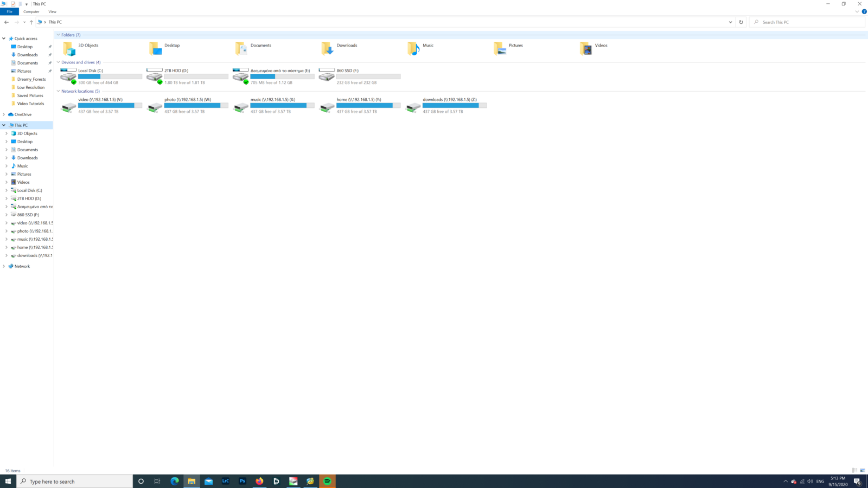Open the notification center with 9 alerts

tap(858, 481)
